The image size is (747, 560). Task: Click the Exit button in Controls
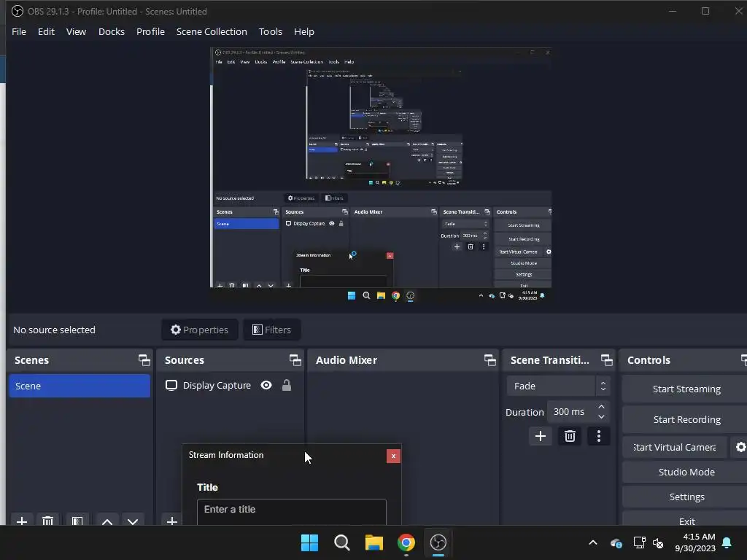tap(686, 520)
